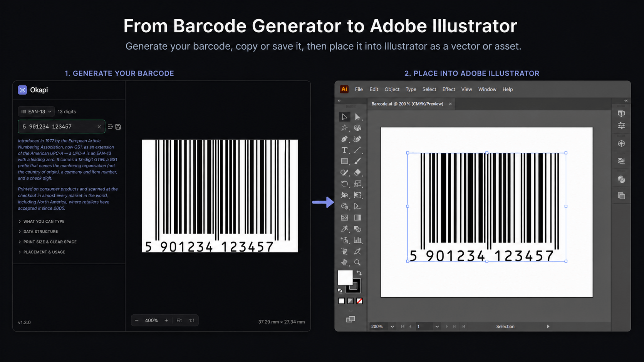The image size is (644, 362).
Task: Open the 200% zoom level dropdown
Action: pos(392,327)
